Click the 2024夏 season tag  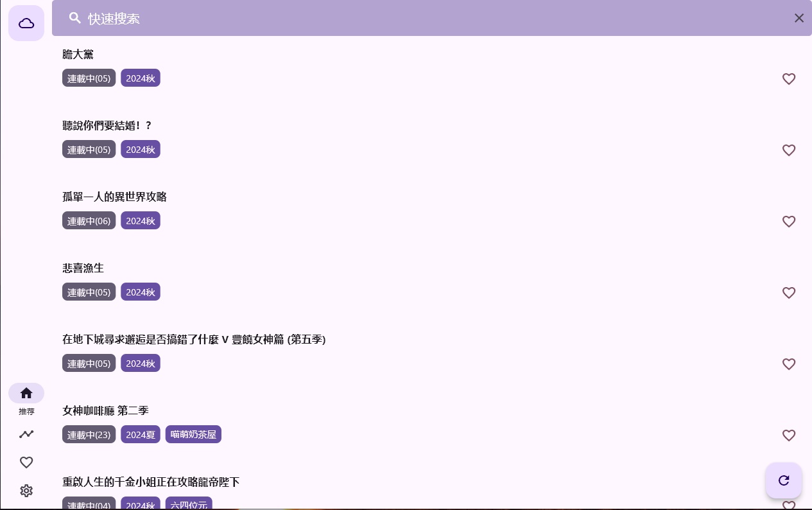click(x=141, y=435)
